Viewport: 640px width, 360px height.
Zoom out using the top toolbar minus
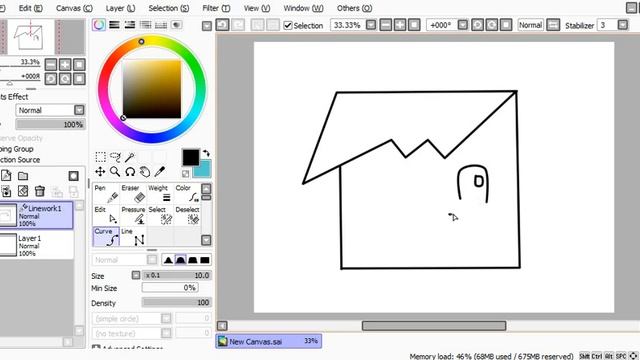pos(385,25)
